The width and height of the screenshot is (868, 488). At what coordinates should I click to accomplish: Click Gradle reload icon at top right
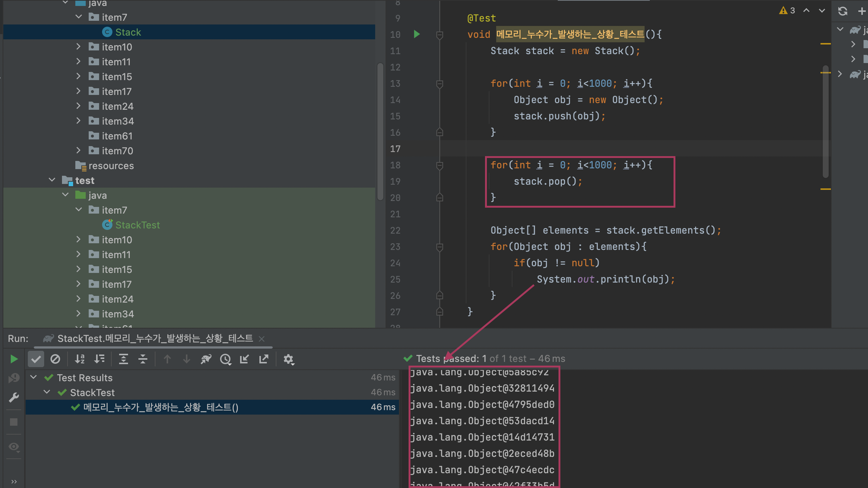click(x=842, y=11)
